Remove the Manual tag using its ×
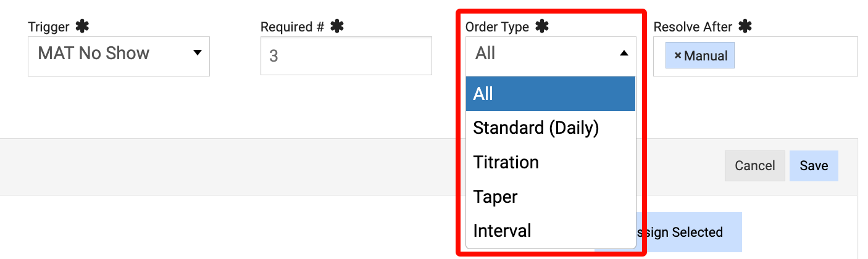868x259 pixels. [677, 55]
